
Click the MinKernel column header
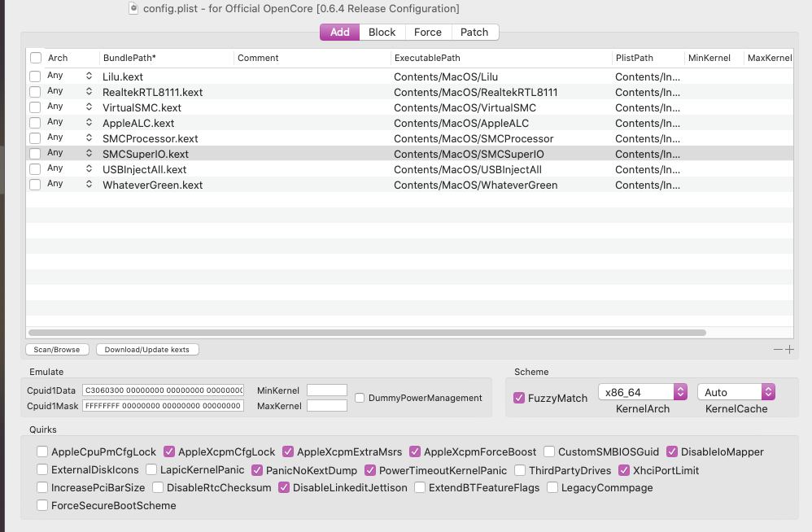click(x=714, y=58)
